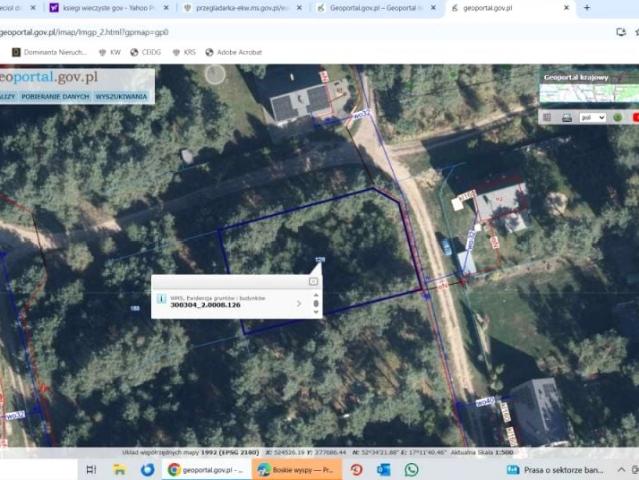Open Task View on the taskbar
Viewport: 639px width, 480px height.
click(91, 470)
